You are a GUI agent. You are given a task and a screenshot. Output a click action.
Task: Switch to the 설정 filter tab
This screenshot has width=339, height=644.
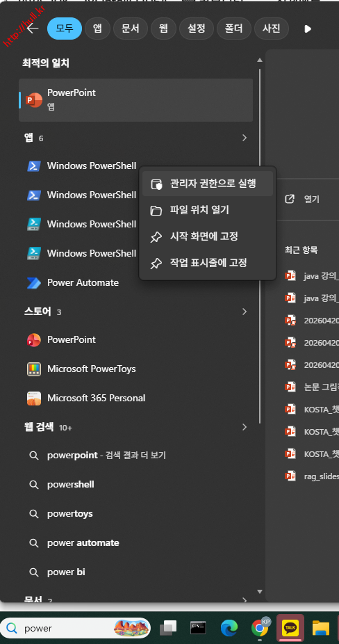pos(196,29)
